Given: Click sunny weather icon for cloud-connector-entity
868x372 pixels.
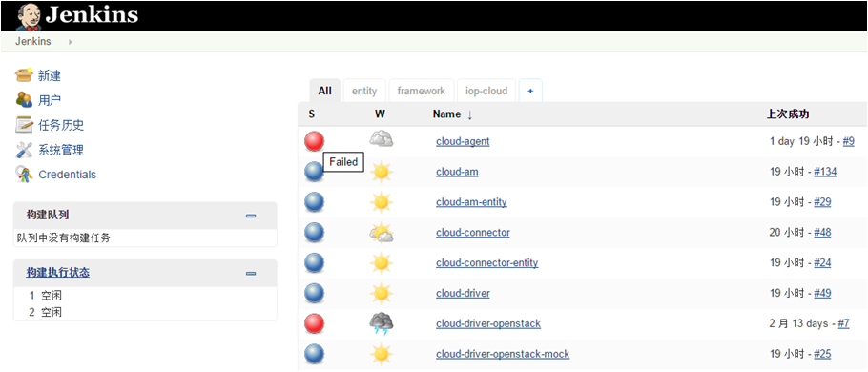Looking at the screenshot, I should [x=382, y=263].
